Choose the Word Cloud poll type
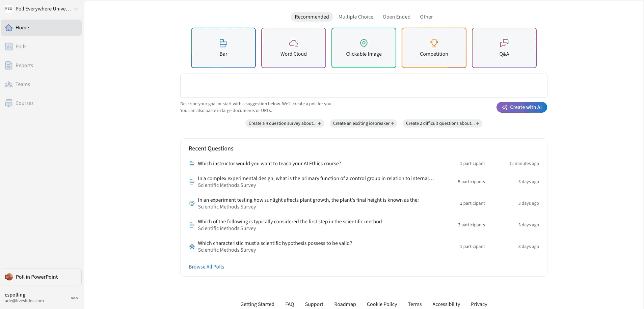Image resolution: width=644 pixels, height=309 pixels. [294, 48]
